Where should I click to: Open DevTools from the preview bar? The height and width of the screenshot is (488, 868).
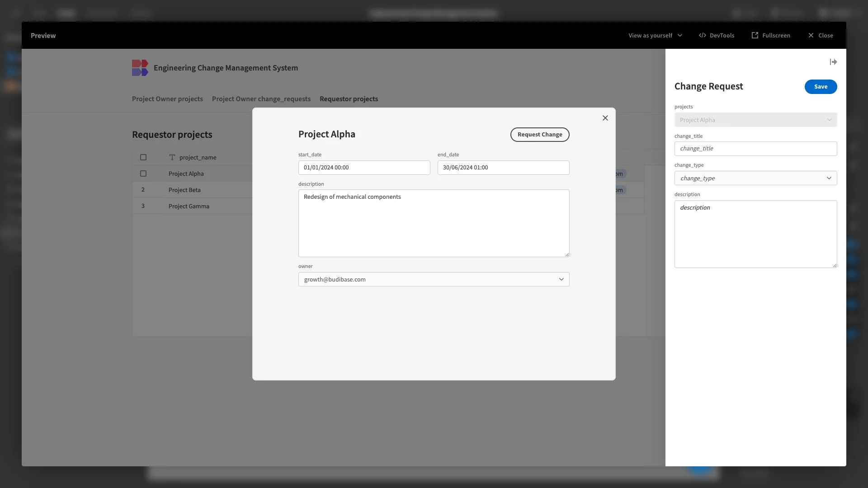[x=717, y=35]
